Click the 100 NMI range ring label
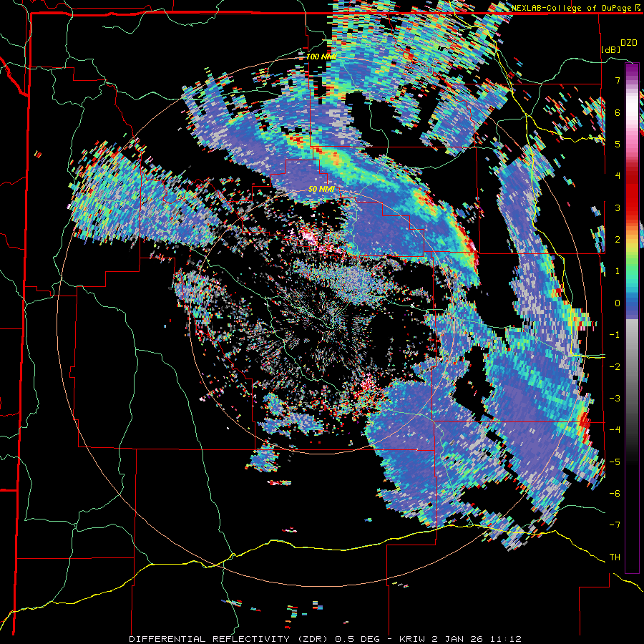 321,57
